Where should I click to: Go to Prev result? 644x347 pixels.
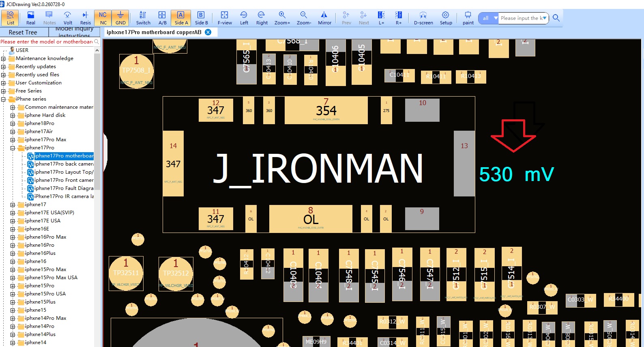pos(346,18)
